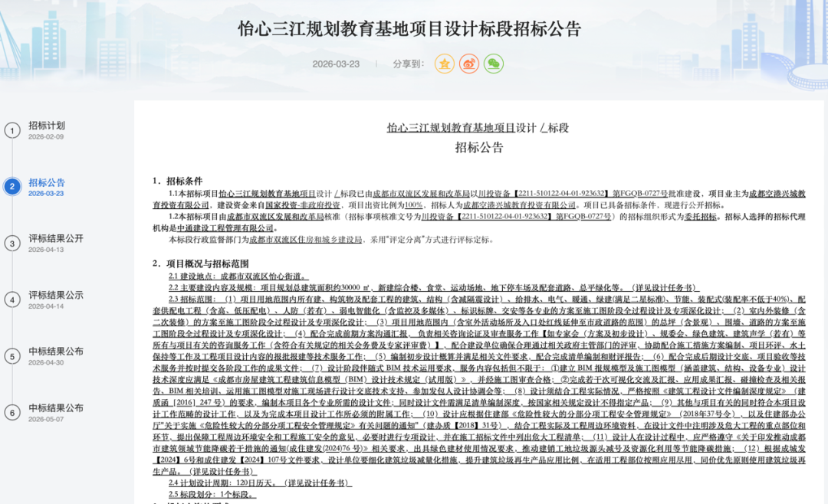Open 招标计划 stage label
828x504 pixels.
pyautogui.click(x=47, y=126)
